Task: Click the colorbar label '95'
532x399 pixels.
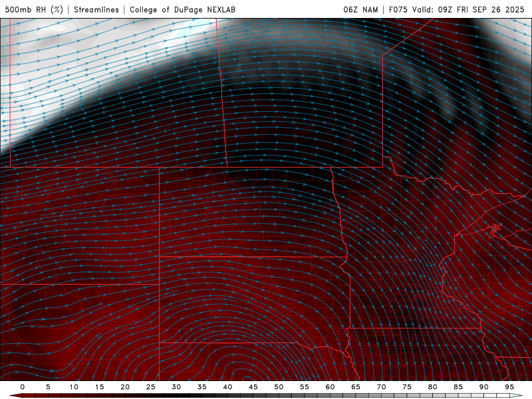Action: pyautogui.click(x=509, y=387)
